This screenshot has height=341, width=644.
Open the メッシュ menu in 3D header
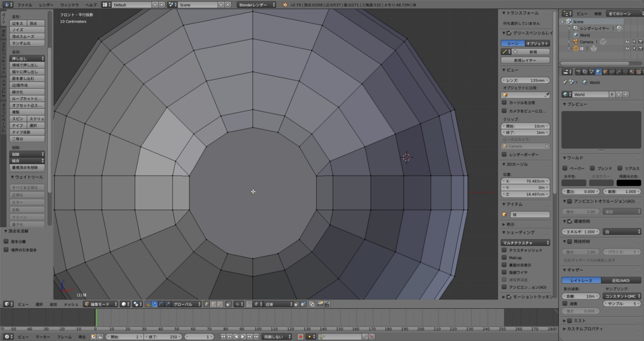[70, 304]
